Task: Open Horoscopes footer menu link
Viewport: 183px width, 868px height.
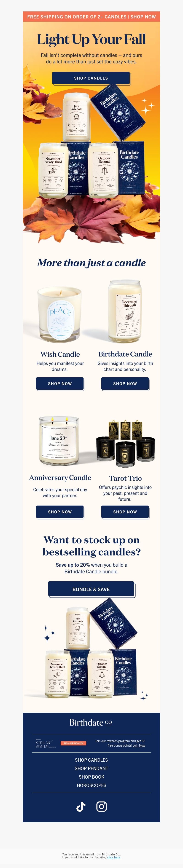Action: click(x=91, y=785)
